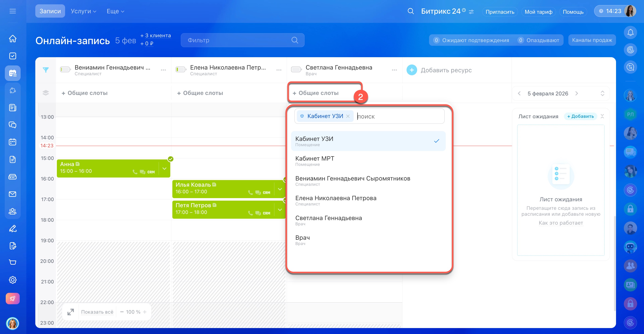
Task: Open the mail envelope icon in sidebar
Action: click(13, 194)
